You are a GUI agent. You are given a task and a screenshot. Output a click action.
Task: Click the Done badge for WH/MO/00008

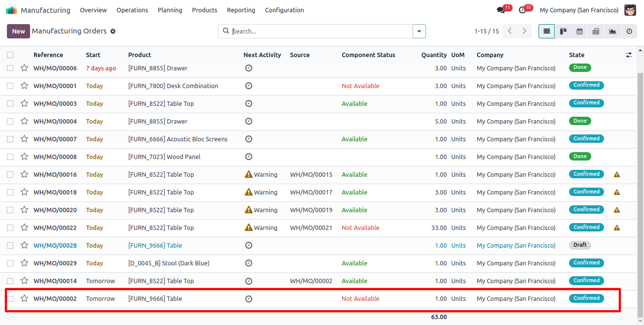point(580,156)
